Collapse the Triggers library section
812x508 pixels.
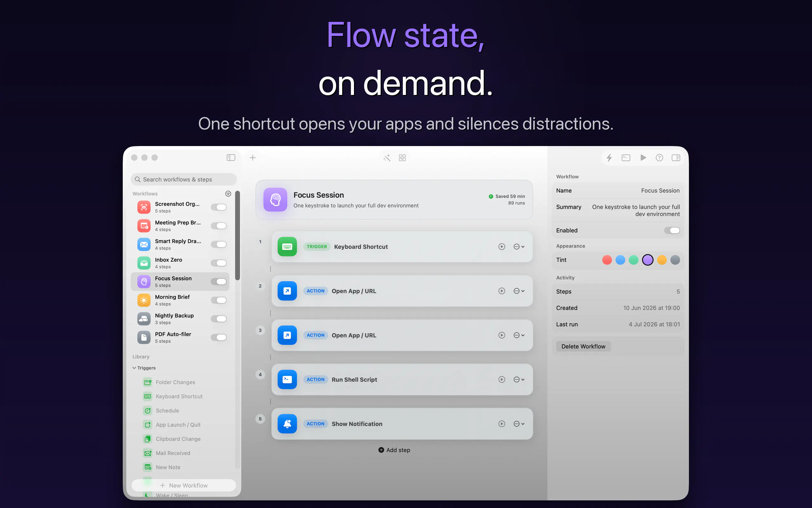point(134,368)
